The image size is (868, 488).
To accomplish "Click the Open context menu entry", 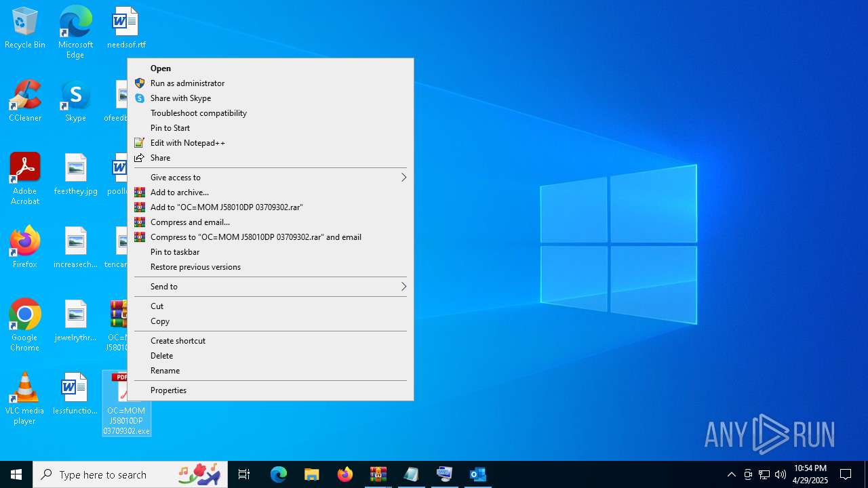I will (271, 68).
